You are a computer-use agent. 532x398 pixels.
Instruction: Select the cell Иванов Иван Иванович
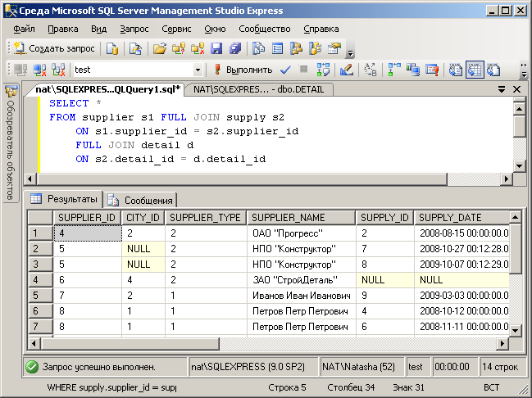click(x=302, y=296)
